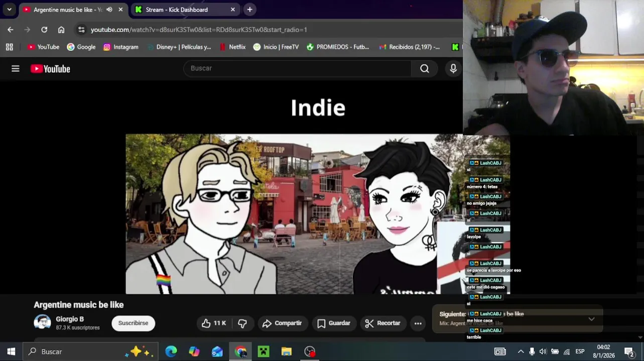Click the Windows taskbar Buscar search box

pos(90,351)
